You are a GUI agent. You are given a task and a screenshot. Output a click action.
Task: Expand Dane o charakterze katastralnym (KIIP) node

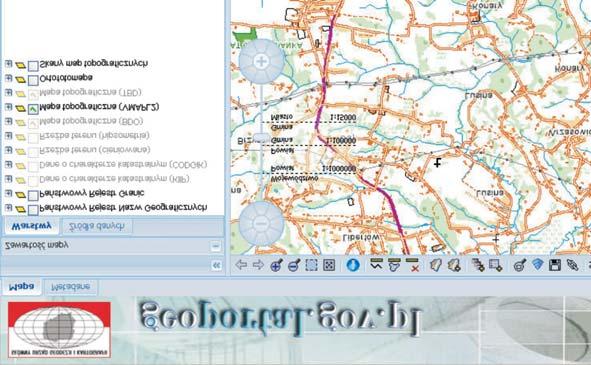tap(8, 179)
